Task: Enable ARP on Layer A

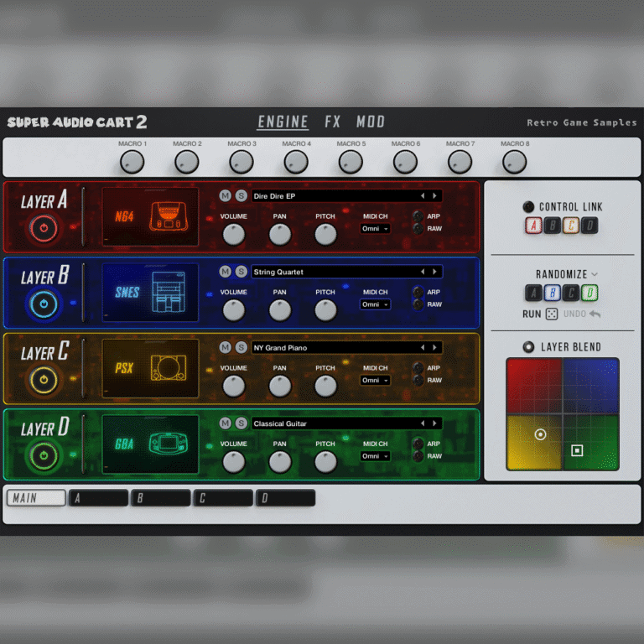Action: pyautogui.click(x=418, y=216)
